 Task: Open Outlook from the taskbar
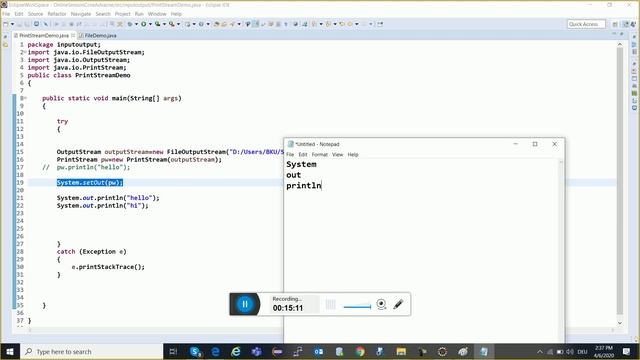pos(318,351)
